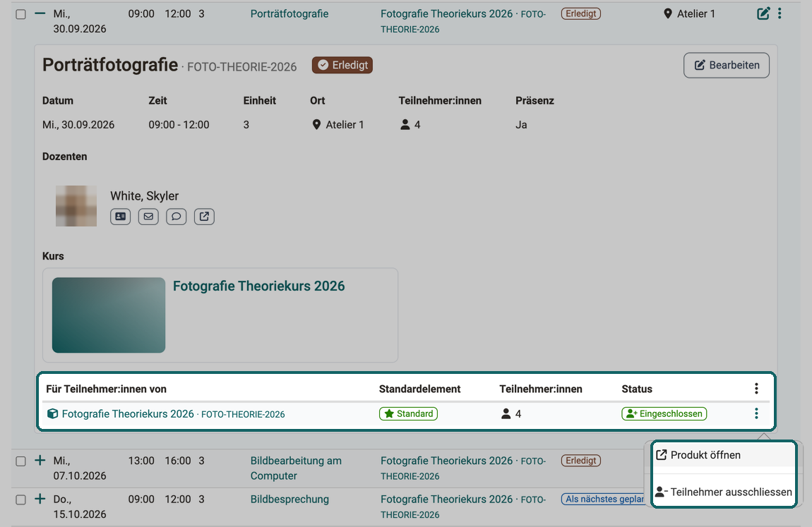Click the Als nächstes geplant status badge
This screenshot has width=812, height=527.
tap(604, 499)
